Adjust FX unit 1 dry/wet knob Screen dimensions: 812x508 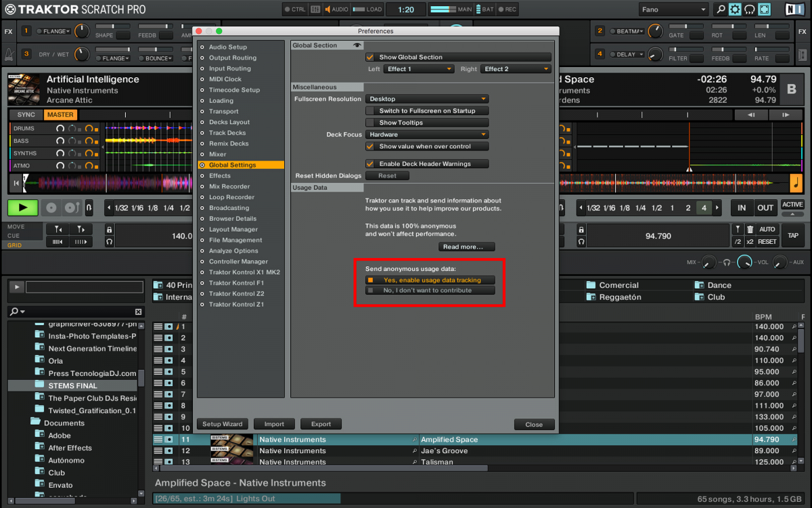(81, 31)
